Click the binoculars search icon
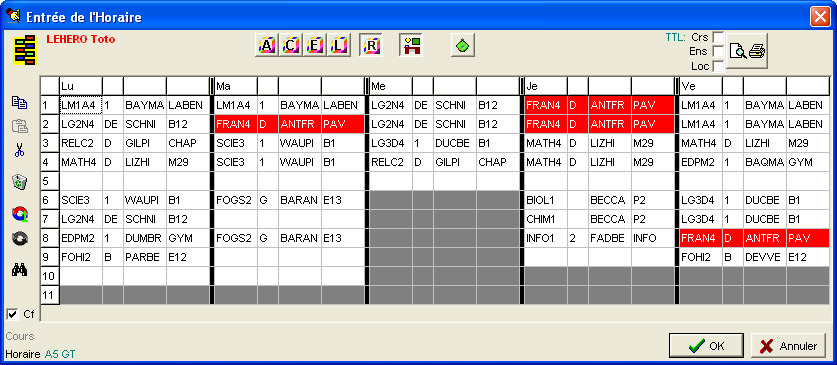 (x=19, y=270)
